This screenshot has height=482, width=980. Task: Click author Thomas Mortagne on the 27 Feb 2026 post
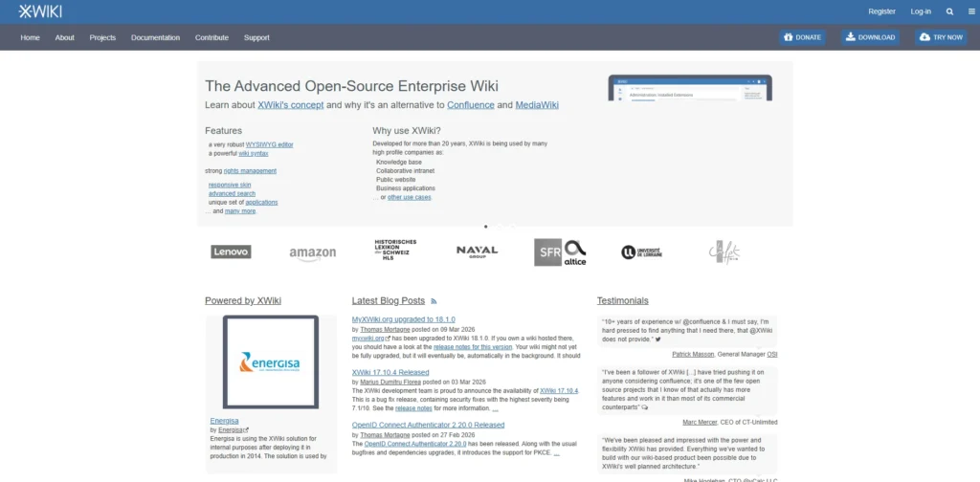[385, 434]
